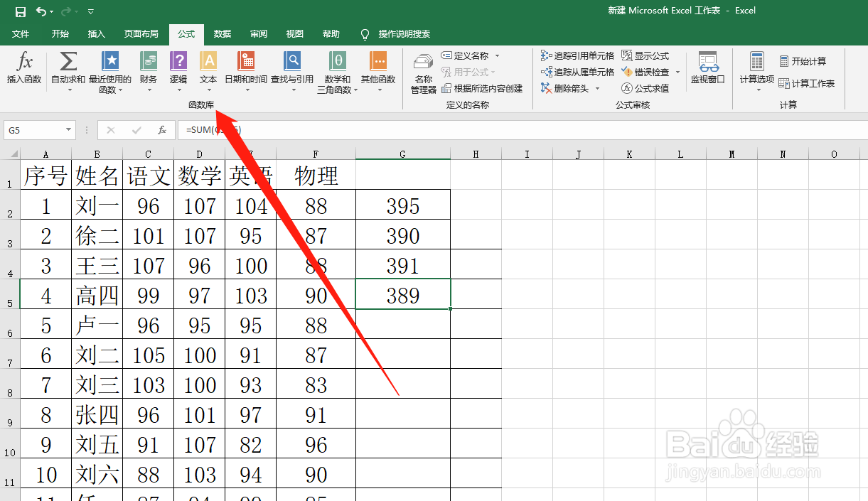Image resolution: width=868 pixels, height=501 pixels.
Task: Click the Undo arrow icon
Action: 41,11
